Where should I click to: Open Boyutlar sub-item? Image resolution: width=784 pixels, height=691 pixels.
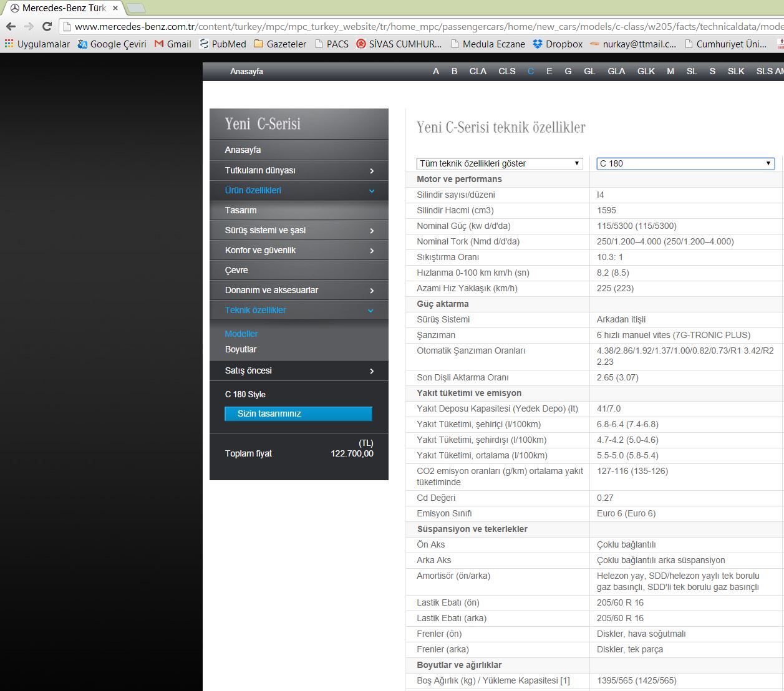241,349
